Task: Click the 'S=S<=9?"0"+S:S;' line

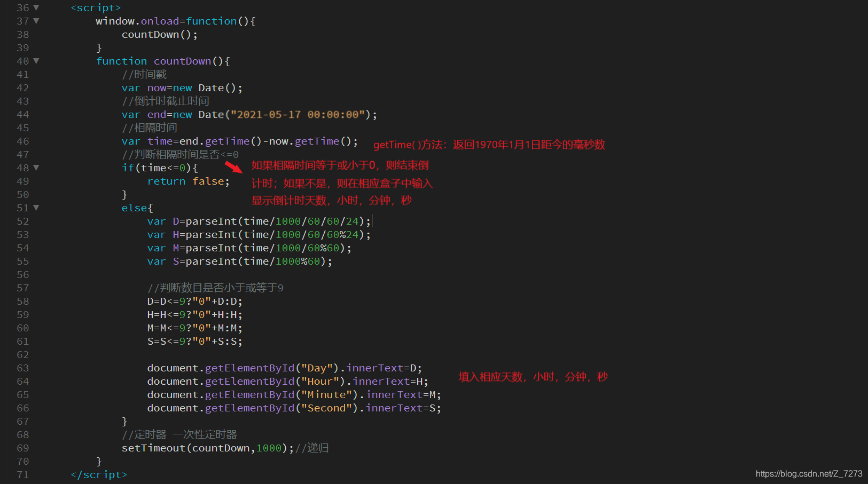Action: coord(195,342)
